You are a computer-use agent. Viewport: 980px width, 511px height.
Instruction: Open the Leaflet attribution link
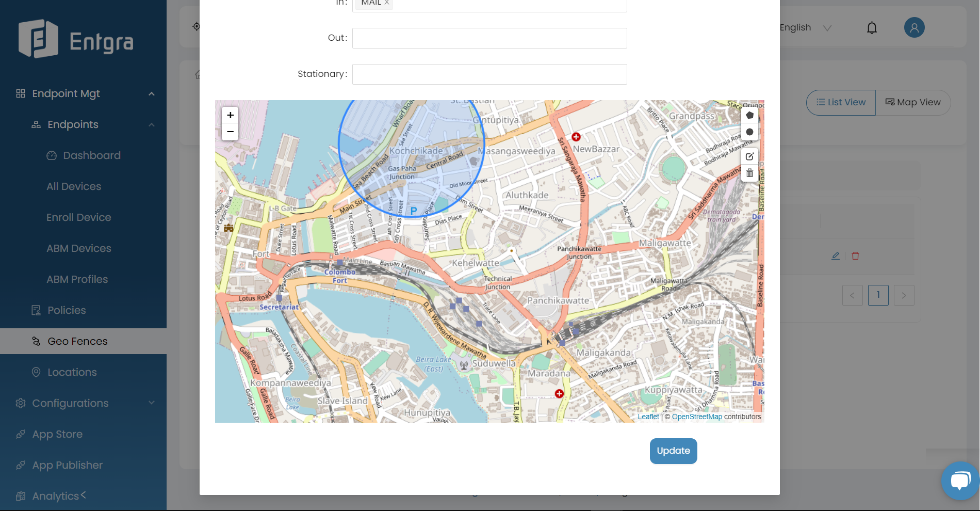click(x=648, y=417)
